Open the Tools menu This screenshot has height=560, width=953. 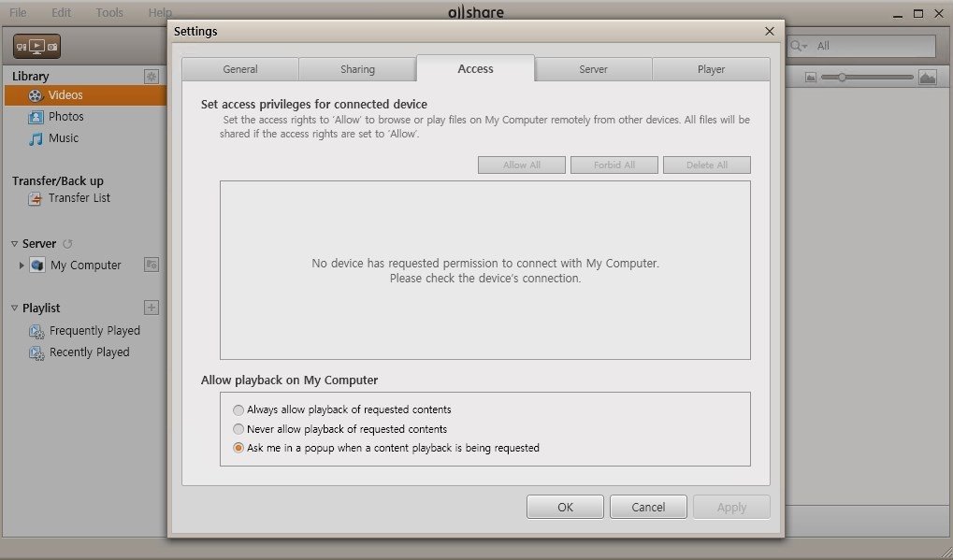109,12
